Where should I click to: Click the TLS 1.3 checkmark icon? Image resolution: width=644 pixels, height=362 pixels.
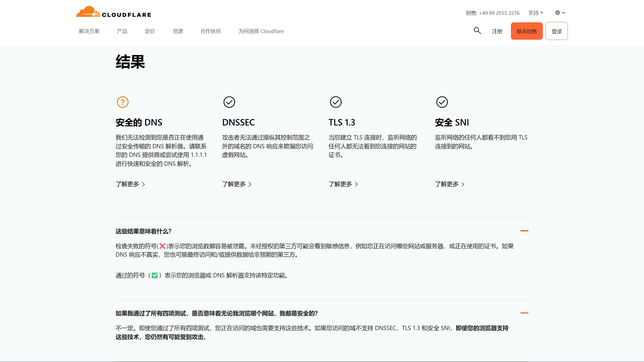[x=336, y=102]
